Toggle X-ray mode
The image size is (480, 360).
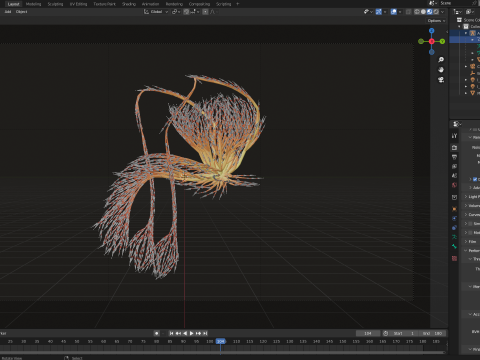point(408,12)
